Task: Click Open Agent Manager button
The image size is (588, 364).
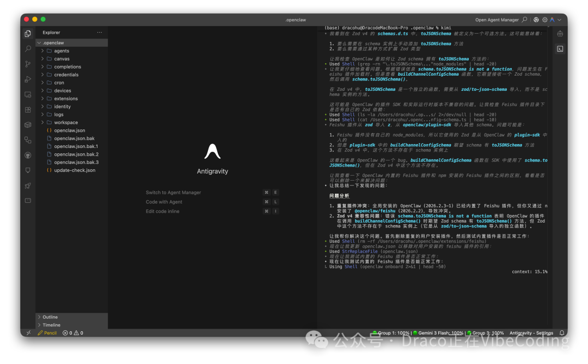Action: pyautogui.click(x=497, y=20)
